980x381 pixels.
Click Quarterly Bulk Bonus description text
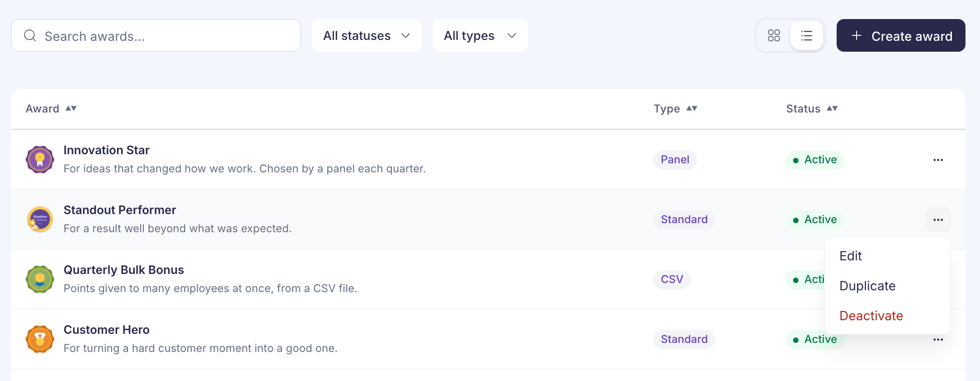(211, 288)
